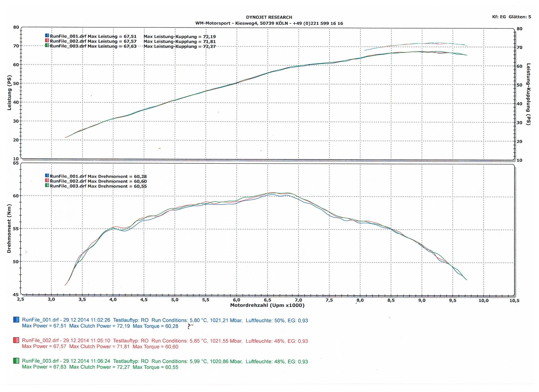Screen dimensions: 539x392
Task: Click the Leistung (PS) axis label
Action: pos(9,93)
